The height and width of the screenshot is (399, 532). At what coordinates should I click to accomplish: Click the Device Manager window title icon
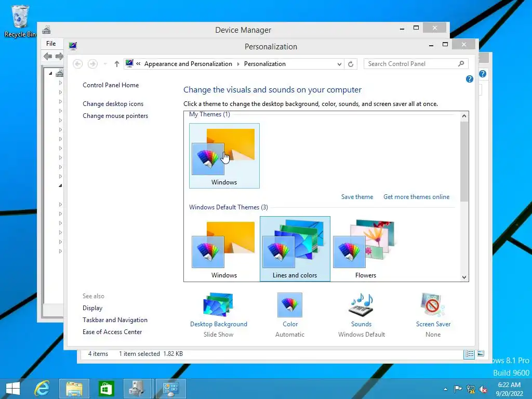click(x=46, y=30)
